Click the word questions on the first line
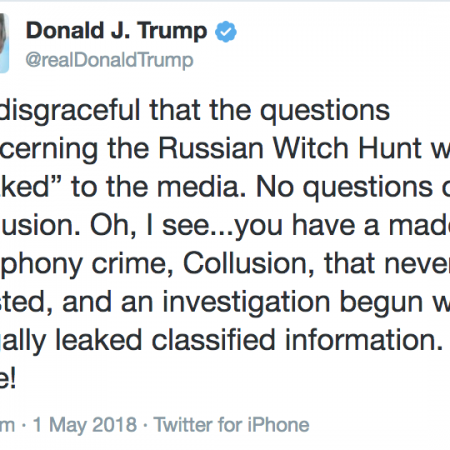450x450 pixels. (x=325, y=112)
